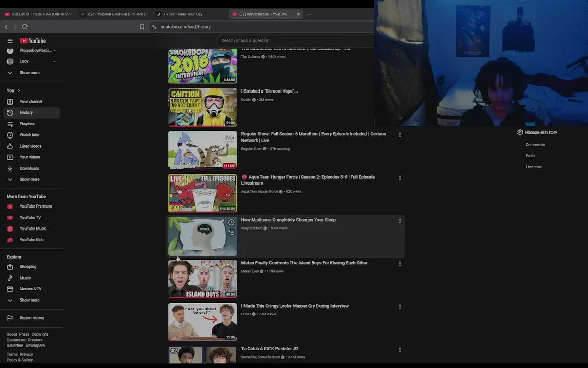Click the About footer link
Image resolution: width=588 pixels, height=368 pixels.
click(12, 334)
